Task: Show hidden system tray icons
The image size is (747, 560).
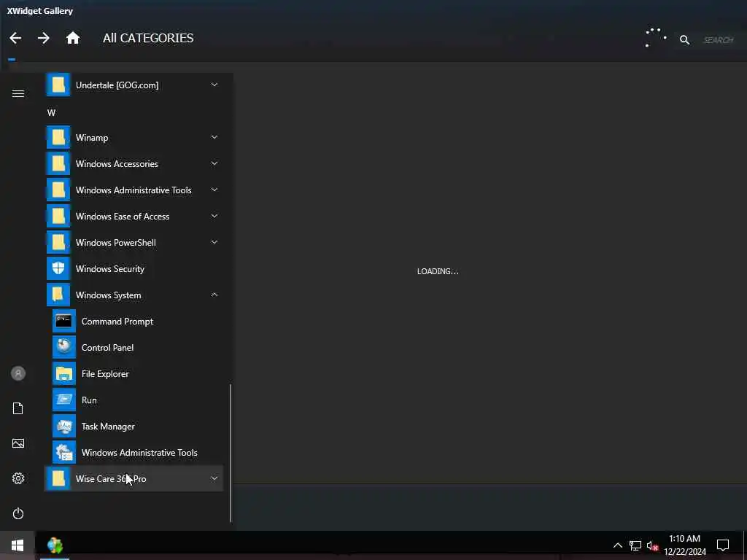Action: coord(617,545)
